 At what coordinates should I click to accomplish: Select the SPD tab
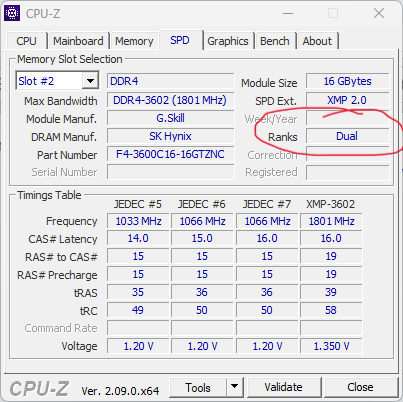tap(180, 40)
